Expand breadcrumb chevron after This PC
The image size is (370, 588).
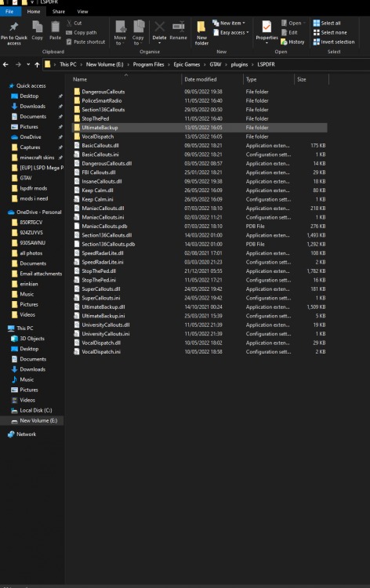[81, 64]
